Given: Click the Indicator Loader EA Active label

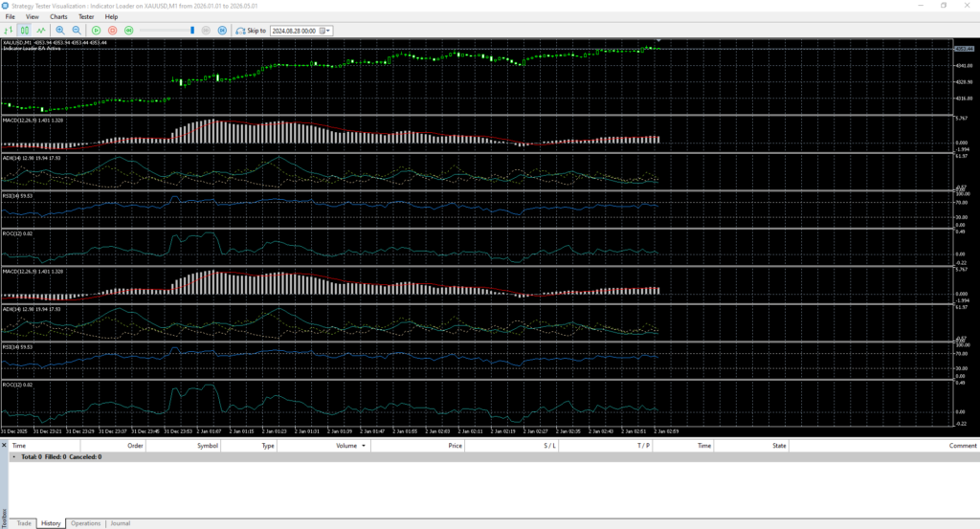Looking at the screenshot, I should point(32,48).
